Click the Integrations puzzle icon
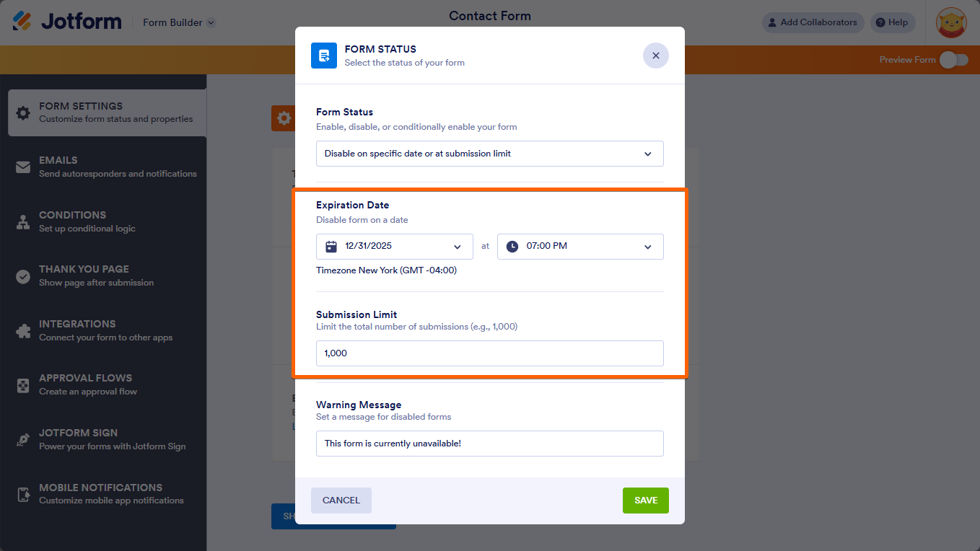Screen dimensions: 980x551 tap(23, 331)
